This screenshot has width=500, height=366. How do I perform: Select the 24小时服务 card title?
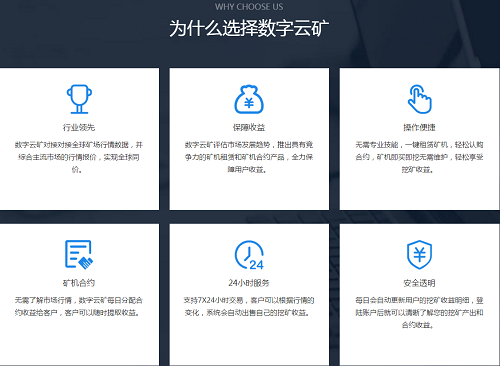[249, 283]
